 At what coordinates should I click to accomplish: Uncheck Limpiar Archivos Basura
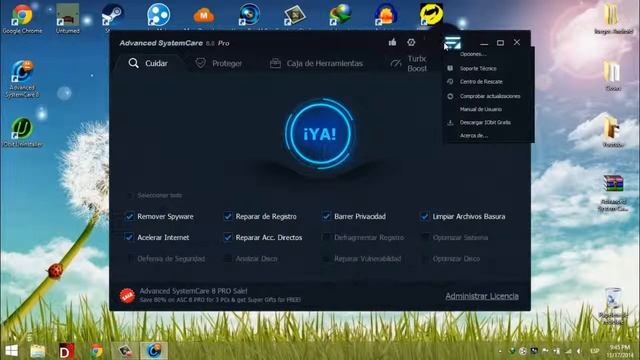424,216
